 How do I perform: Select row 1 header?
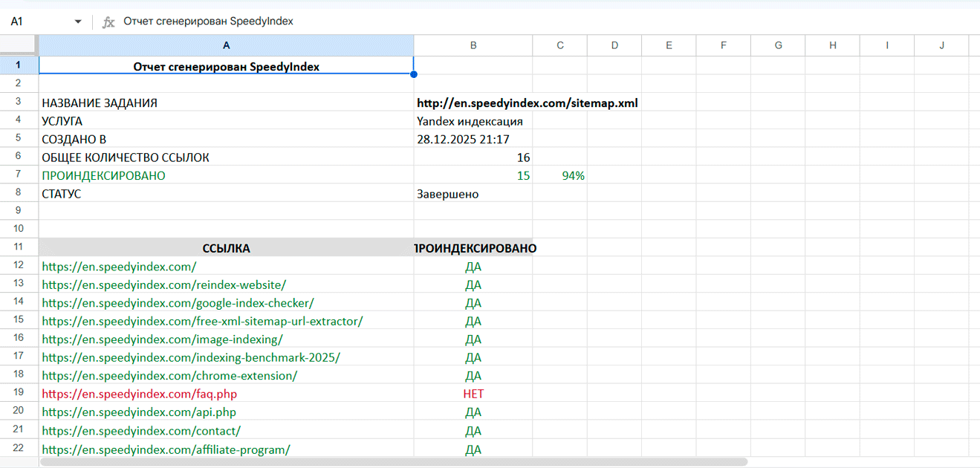coord(19,65)
